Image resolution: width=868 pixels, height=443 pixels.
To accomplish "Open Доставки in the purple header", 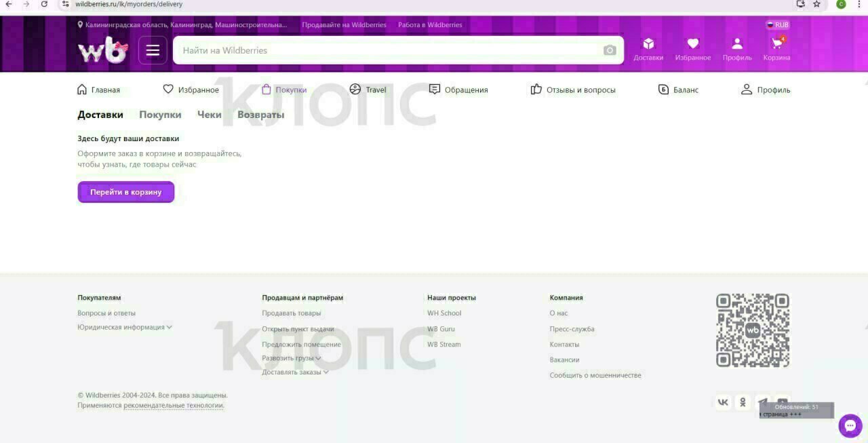I will point(648,50).
